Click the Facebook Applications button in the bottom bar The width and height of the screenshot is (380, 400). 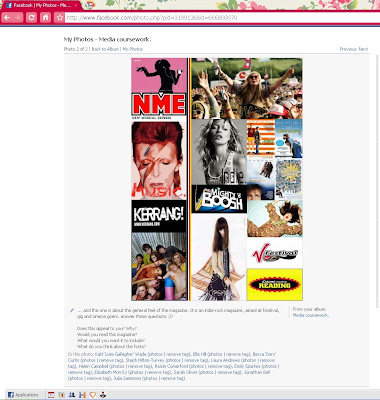coord(23,395)
